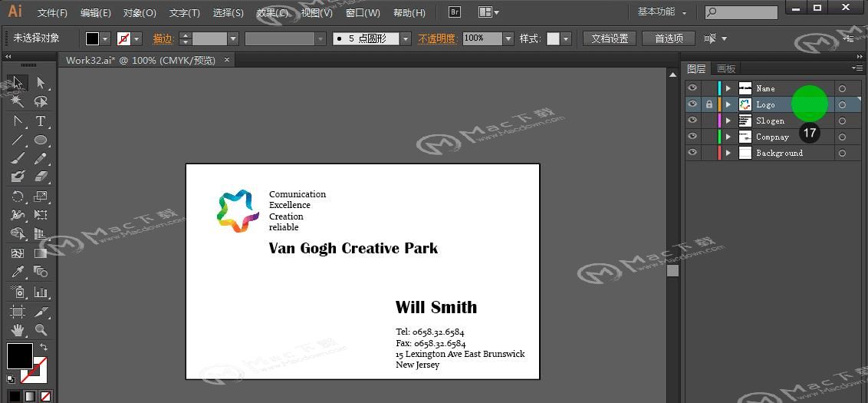Image resolution: width=868 pixels, height=403 pixels.
Task: Activate the Scale tool
Action: pyautogui.click(x=41, y=197)
